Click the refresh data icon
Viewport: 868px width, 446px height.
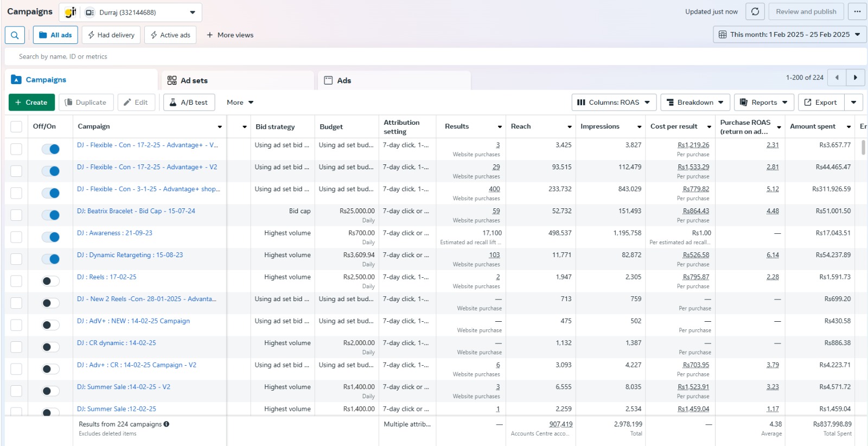(755, 11)
